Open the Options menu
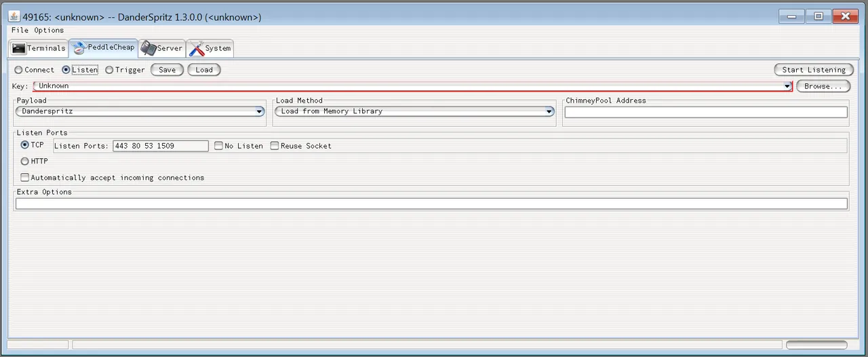 pyautogui.click(x=49, y=31)
